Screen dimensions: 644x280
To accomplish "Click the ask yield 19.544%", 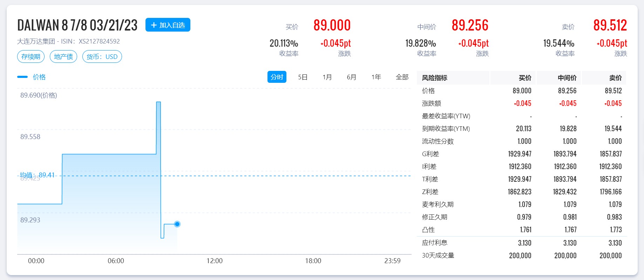I will (x=559, y=43).
